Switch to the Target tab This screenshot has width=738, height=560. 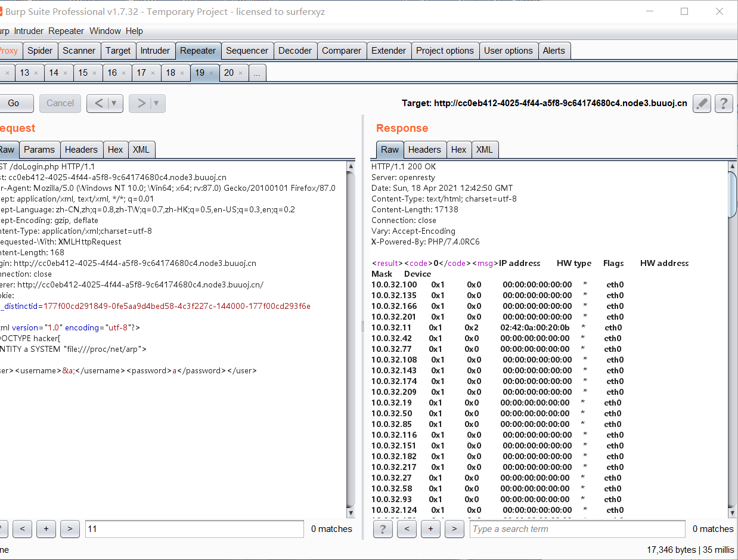click(x=118, y=51)
